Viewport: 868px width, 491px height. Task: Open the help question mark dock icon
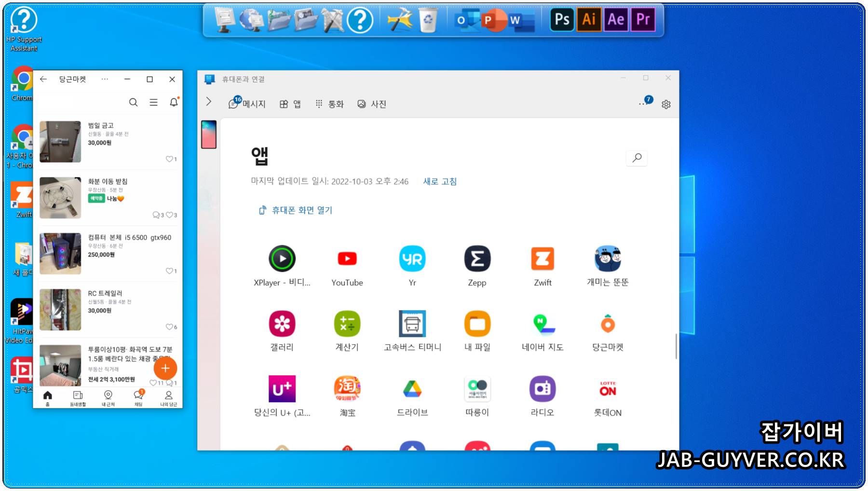[x=360, y=20]
